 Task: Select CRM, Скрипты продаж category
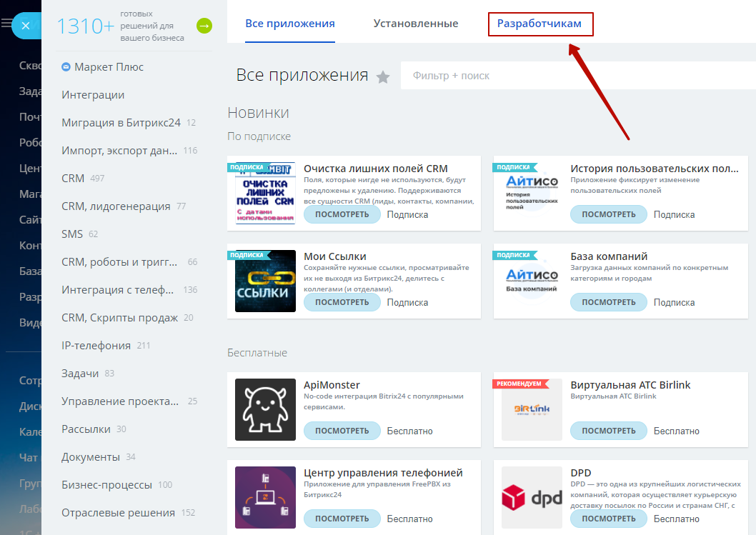(119, 318)
